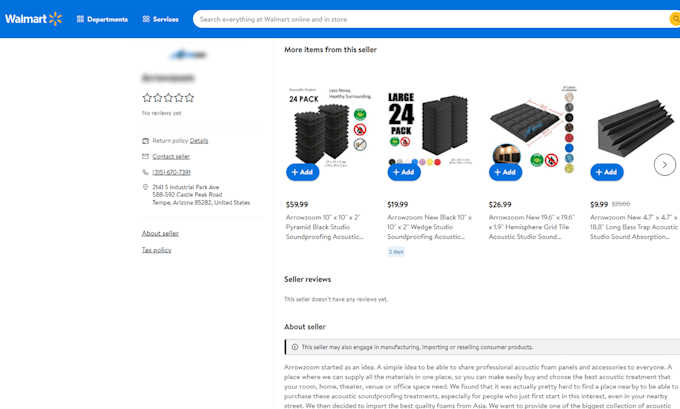680x409 pixels.
Task: Add the $19.99 wedge foam pack
Action: [404, 172]
